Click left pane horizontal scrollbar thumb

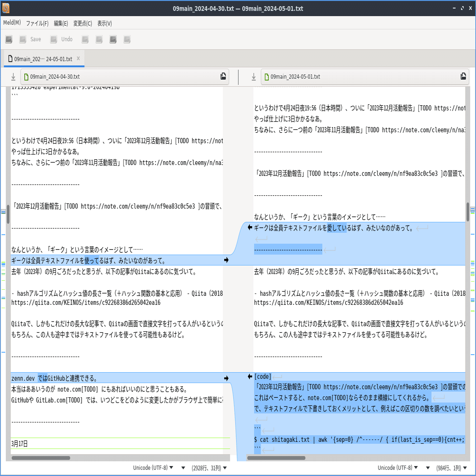tap(41, 458)
